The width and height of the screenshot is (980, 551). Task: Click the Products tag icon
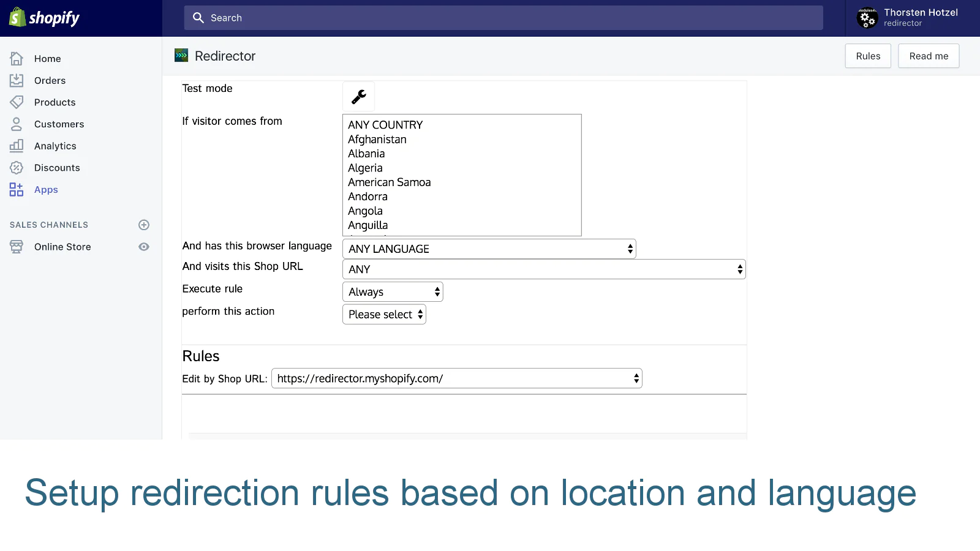[x=17, y=102]
